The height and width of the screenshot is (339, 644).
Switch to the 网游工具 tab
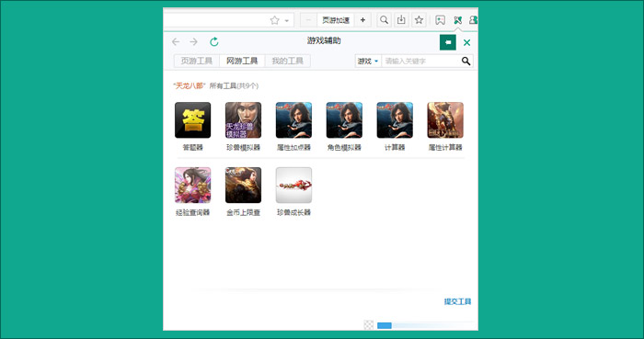(x=242, y=61)
